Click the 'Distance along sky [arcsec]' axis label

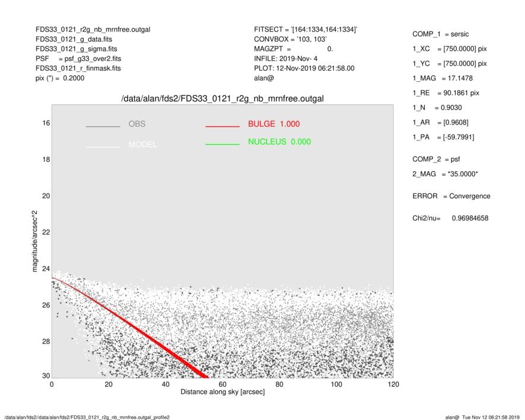222,393
